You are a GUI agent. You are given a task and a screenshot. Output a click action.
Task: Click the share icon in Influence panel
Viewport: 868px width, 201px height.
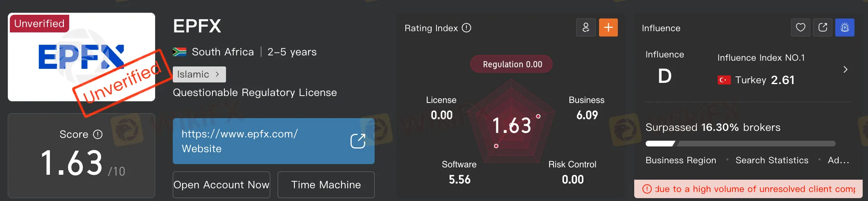[823, 27]
